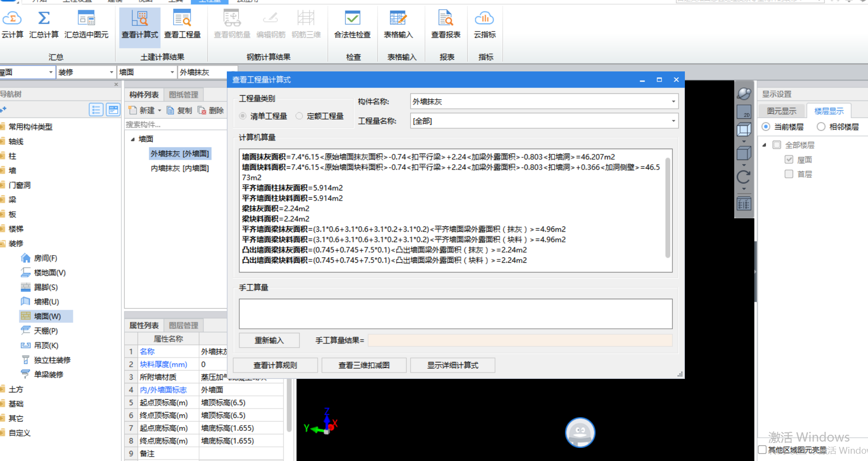The width and height of the screenshot is (868, 461).
Task: Open 查看工程量 tool
Action: click(182, 25)
